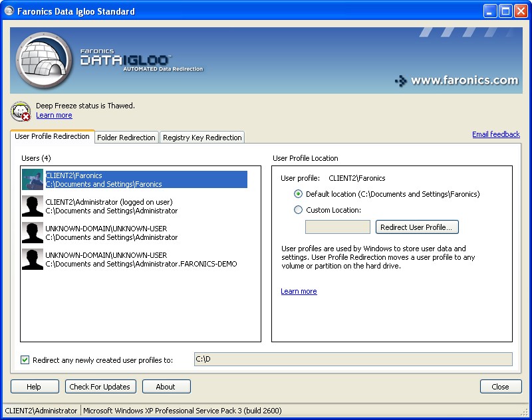
Task: Click the www.faronics.com banner arrow icon
Action: coord(401,81)
